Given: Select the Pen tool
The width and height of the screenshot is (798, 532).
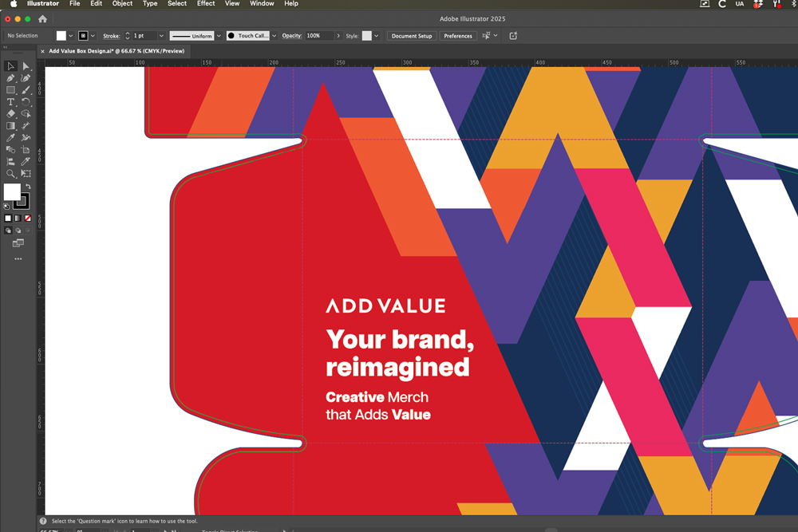Looking at the screenshot, I should click(10, 78).
